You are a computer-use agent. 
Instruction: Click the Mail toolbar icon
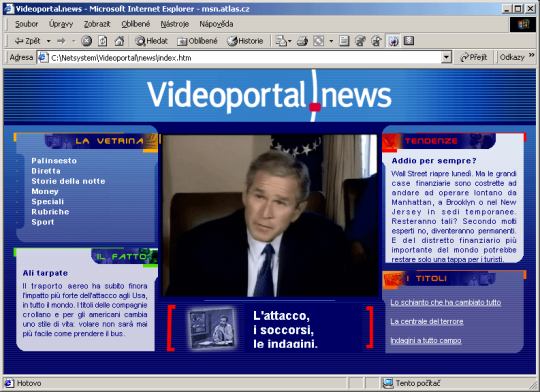click(283, 41)
